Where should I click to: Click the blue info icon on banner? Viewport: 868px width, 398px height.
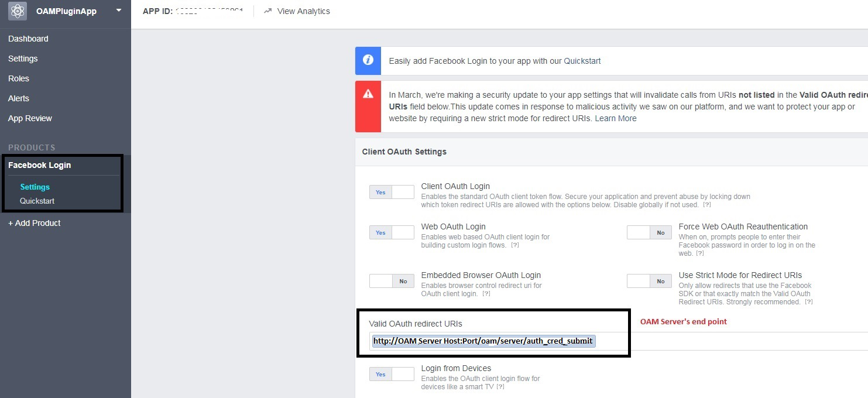tap(368, 60)
